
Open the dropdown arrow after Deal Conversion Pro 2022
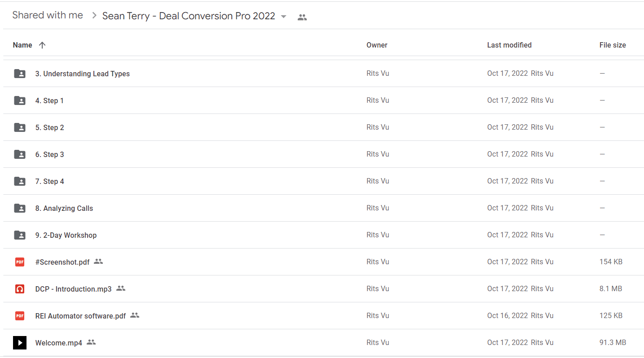click(283, 17)
